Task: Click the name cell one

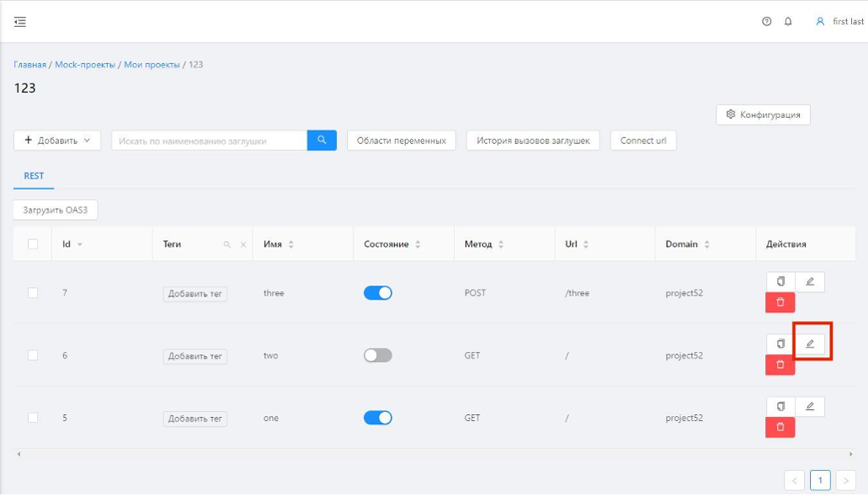Action: 271,418
